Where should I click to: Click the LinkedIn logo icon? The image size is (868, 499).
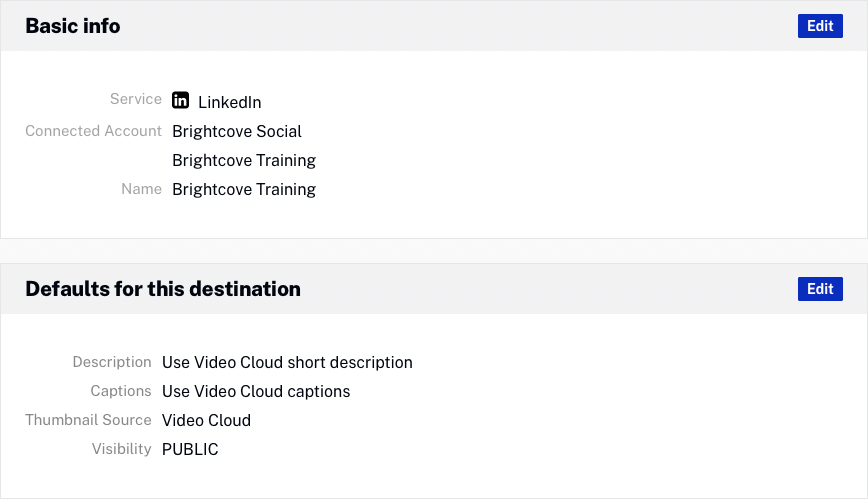tap(181, 100)
